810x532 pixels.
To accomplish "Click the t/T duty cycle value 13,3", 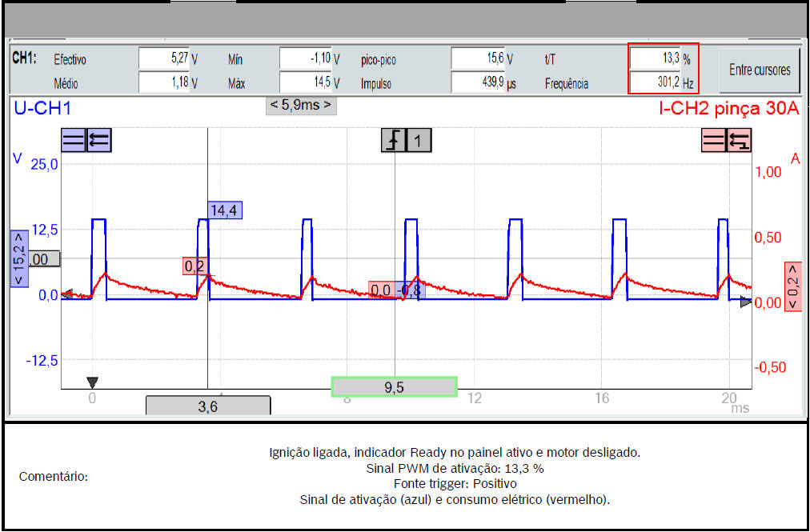I will pos(654,59).
